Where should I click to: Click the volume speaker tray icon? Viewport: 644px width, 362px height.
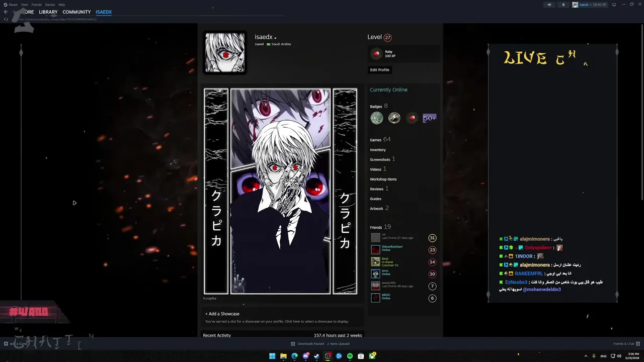(618, 356)
